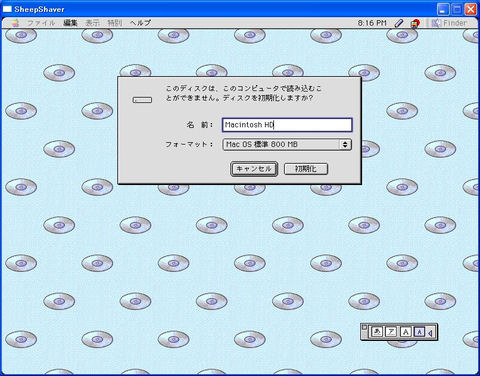This screenshot has width=480, height=376.
Task: Click the pencil input method icon
Action: point(399,23)
